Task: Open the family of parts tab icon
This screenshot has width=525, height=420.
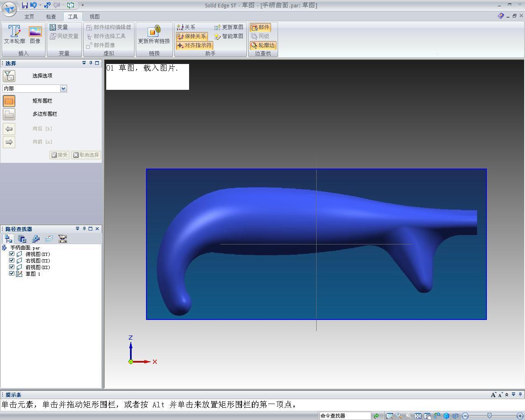Action: tap(36, 239)
